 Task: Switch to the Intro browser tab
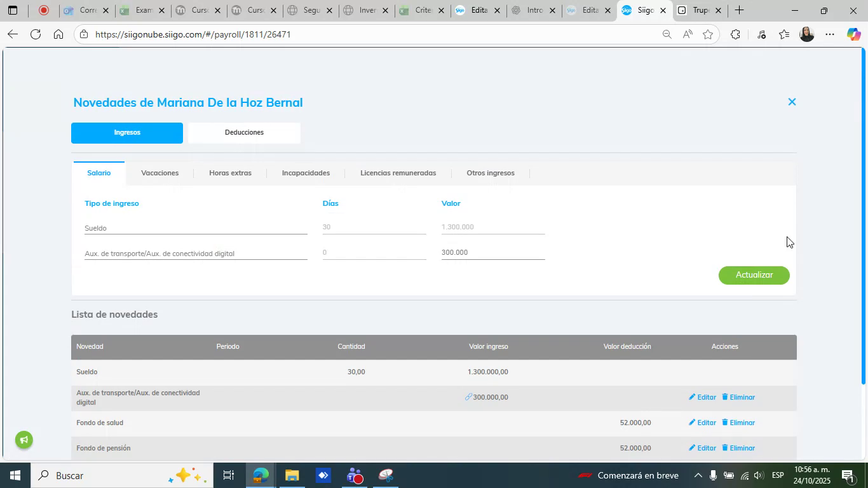point(533,10)
